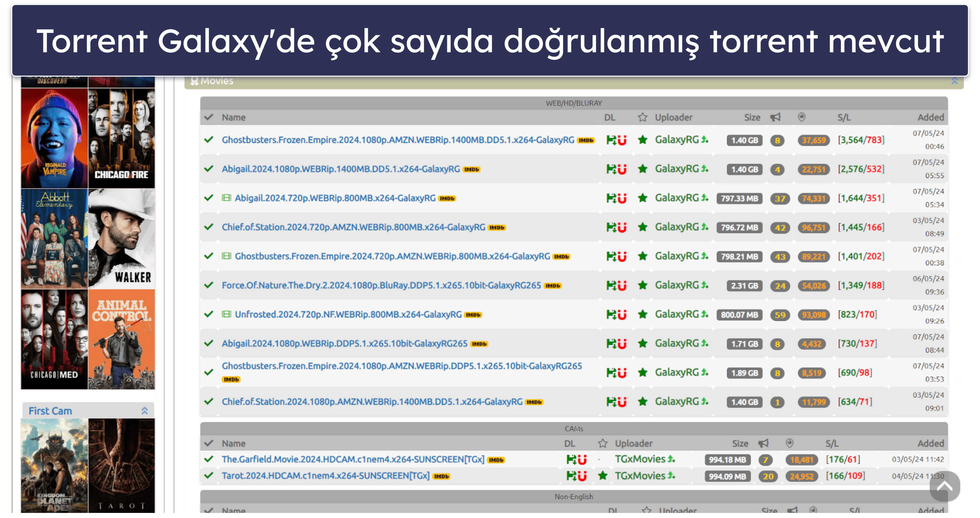Open the Chicago Fire poster
The image size is (980, 518).
[x=122, y=138]
